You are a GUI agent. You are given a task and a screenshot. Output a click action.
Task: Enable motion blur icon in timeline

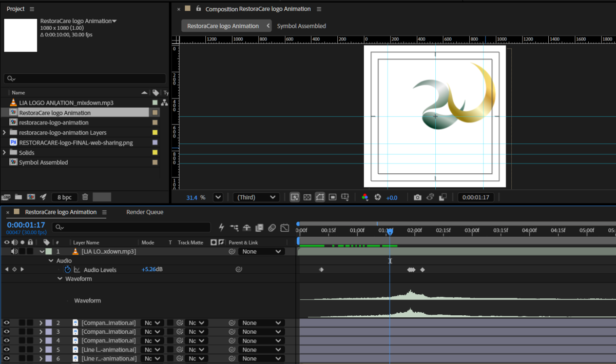(272, 227)
